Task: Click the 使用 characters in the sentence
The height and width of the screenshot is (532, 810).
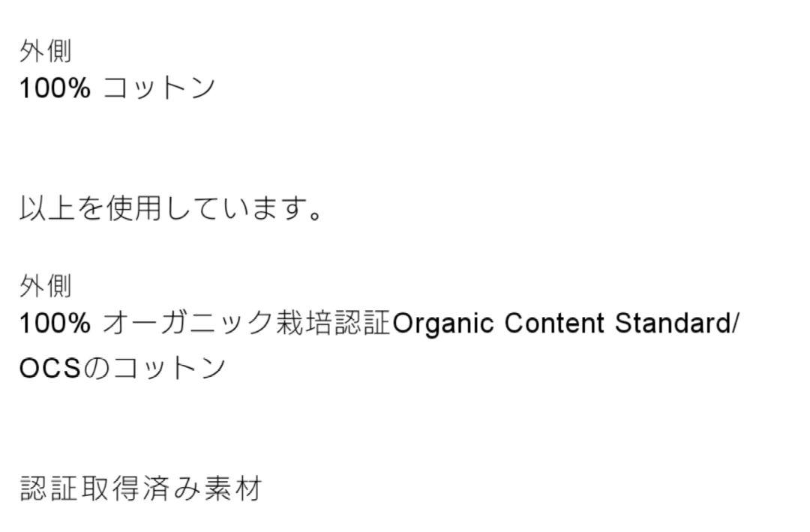Action: [133, 208]
